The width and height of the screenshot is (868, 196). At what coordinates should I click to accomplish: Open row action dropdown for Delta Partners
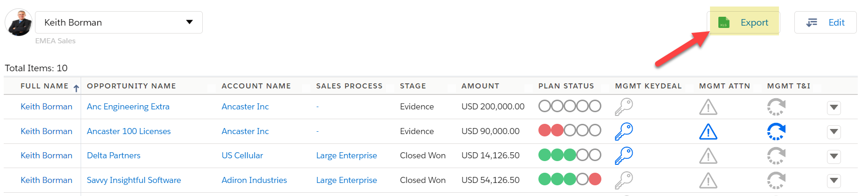point(834,156)
